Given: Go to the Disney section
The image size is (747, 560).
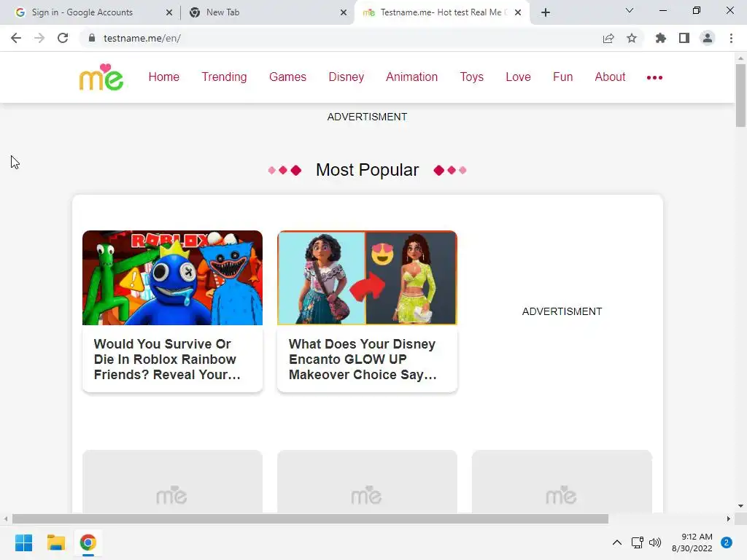Looking at the screenshot, I should coord(347,77).
